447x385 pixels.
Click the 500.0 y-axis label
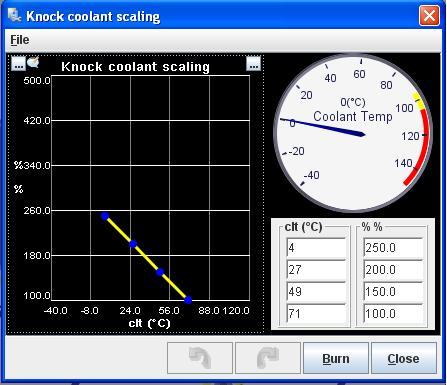click(37, 81)
